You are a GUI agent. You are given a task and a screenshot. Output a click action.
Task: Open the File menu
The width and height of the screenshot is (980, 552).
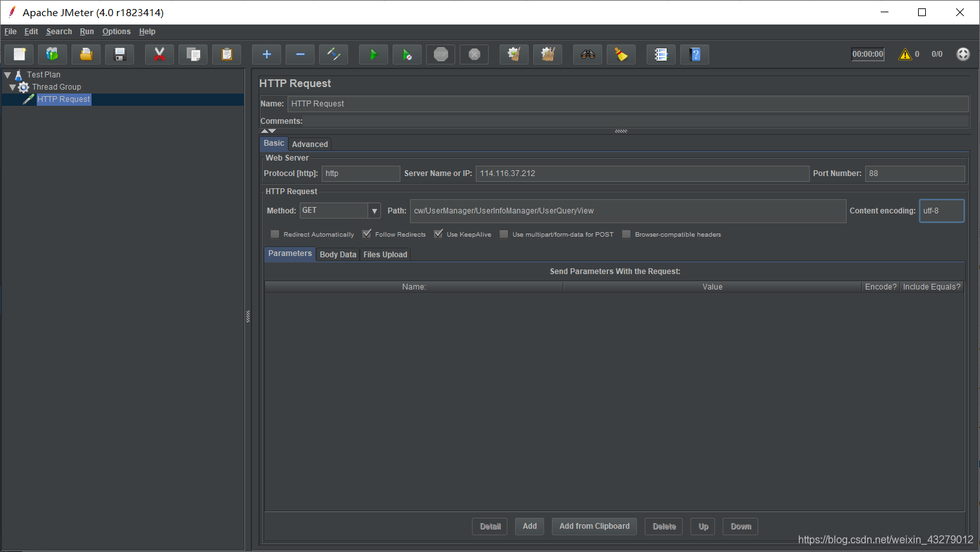(10, 32)
